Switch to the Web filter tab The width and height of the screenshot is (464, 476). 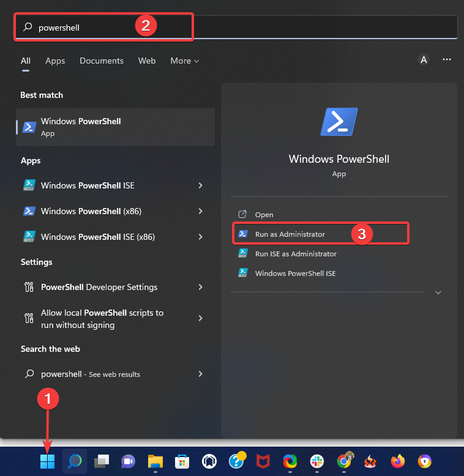(x=147, y=61)
